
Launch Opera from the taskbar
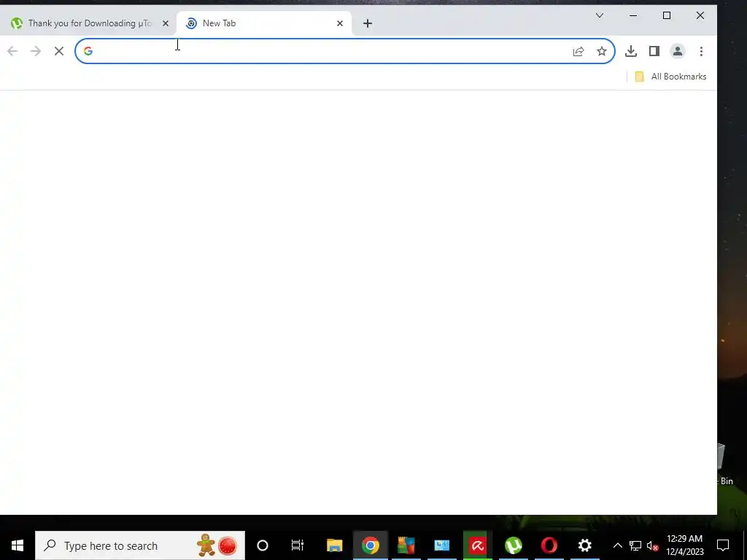(549, 545)
